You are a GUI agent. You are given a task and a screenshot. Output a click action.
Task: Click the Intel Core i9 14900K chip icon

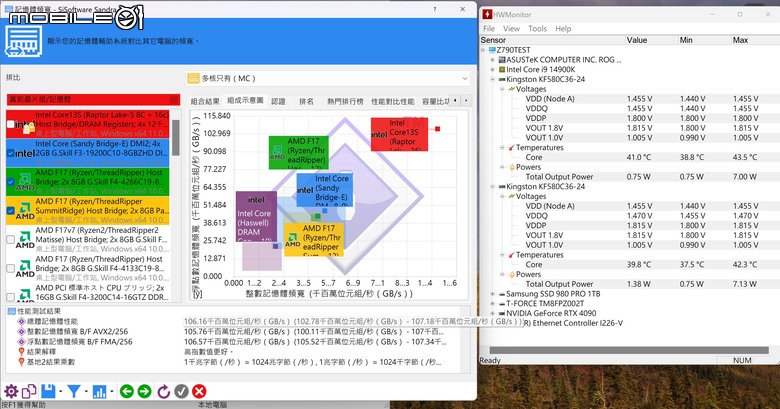pos(502,70)
